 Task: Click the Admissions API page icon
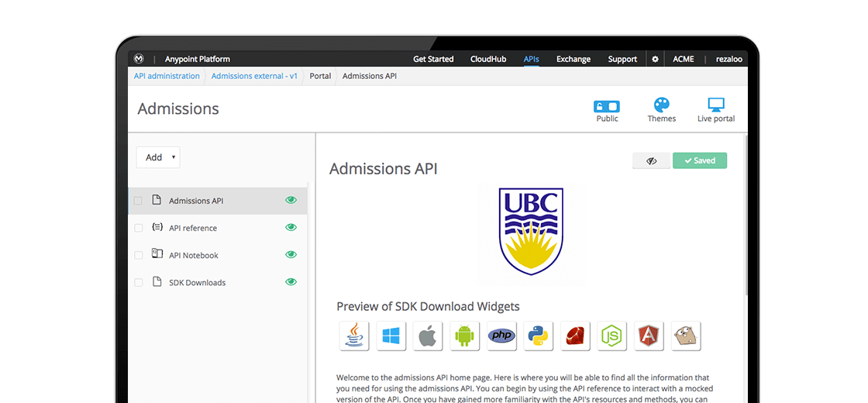tap(157, 200)
